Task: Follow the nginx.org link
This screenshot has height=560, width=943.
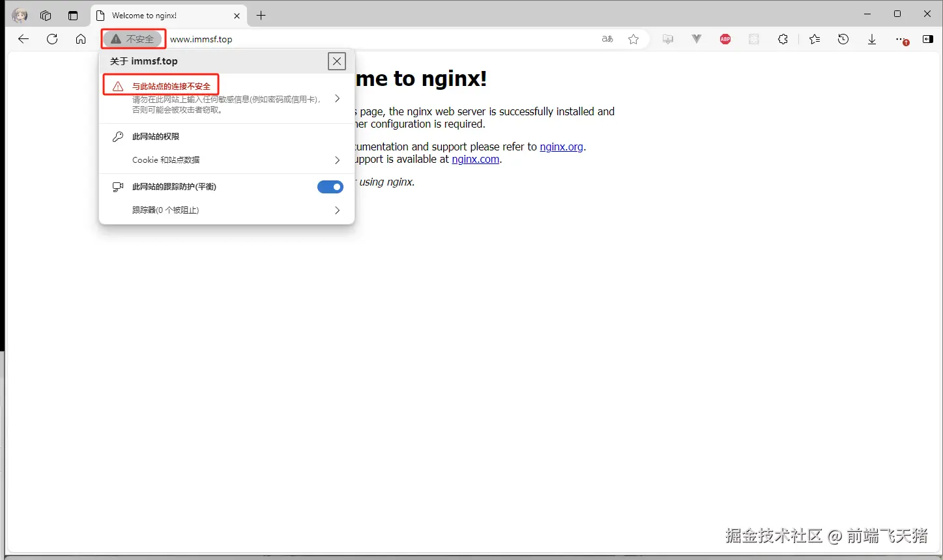Action: (x=561, y=147)
